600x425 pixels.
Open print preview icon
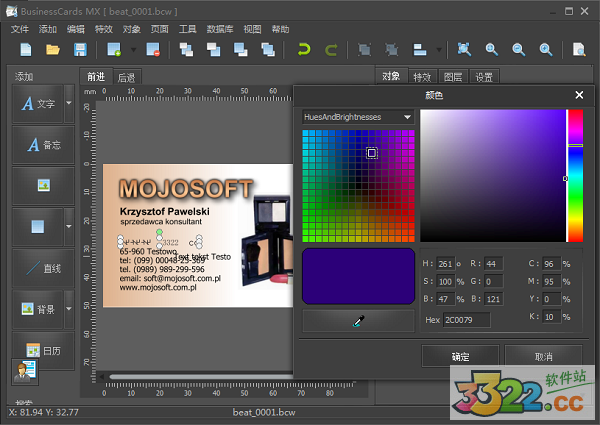579,50
